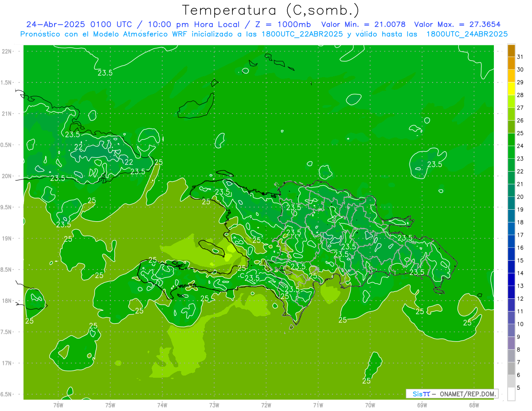Click the "5" color bar label
Viewport: 532px width, 411px height.
(519, 388)
